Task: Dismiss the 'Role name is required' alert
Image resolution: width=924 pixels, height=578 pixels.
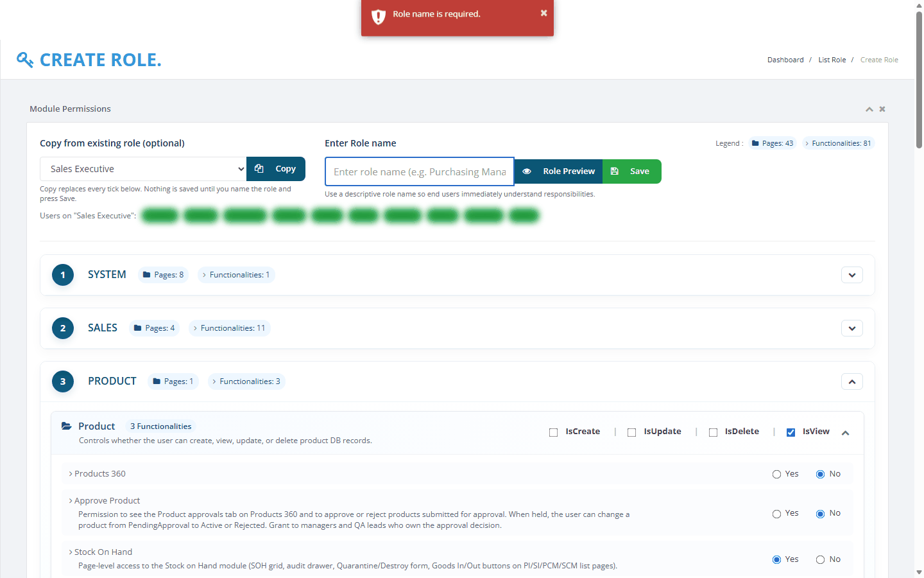Action: point(543,13)
